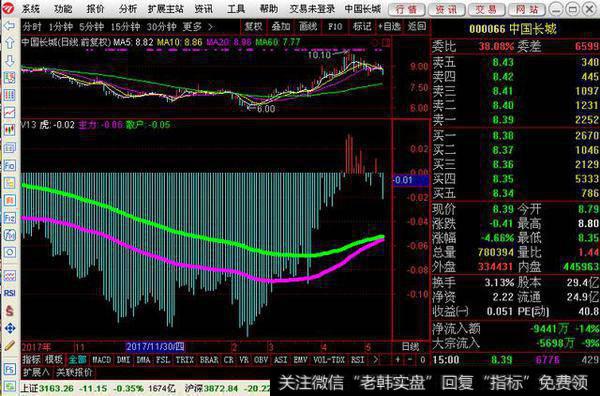The height and width of the screenshot is (396, 600).
Task: Select the MACD indicator tab
Action: [x=101, y=360]
